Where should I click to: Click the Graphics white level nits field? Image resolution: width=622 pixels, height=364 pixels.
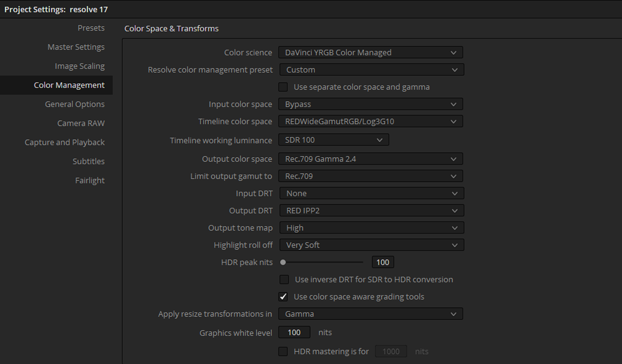point(294,332)
